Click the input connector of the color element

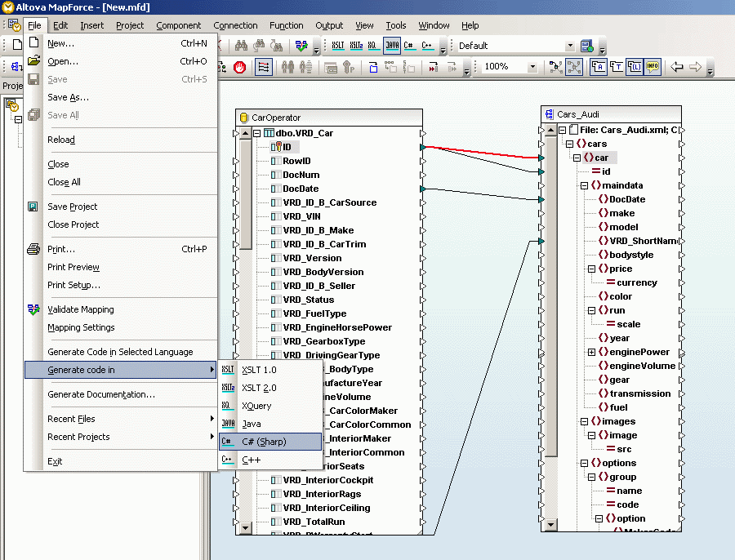tap(541, 296)
